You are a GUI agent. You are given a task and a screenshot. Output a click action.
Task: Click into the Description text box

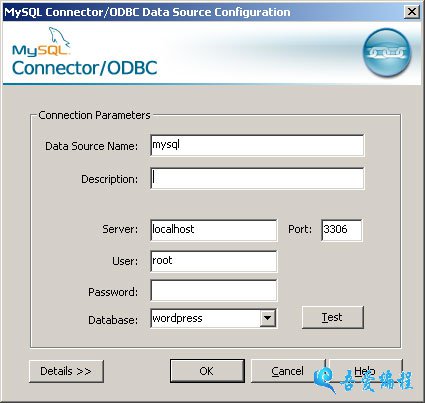pos(257,179)
